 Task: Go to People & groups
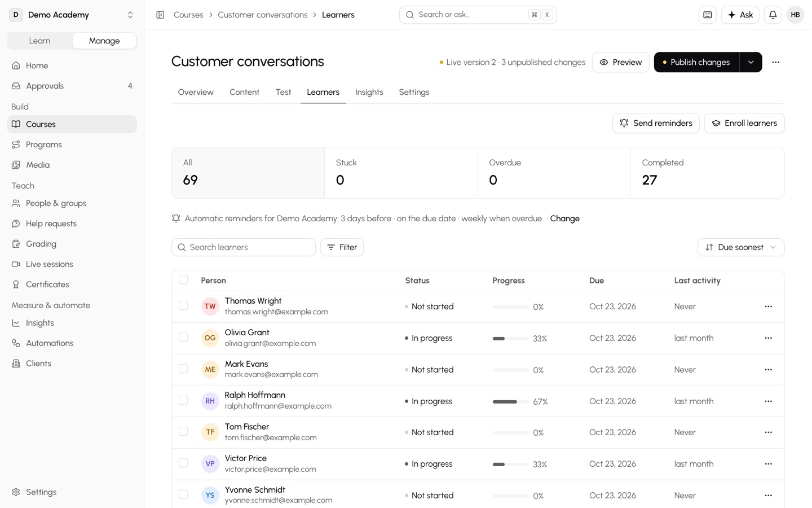[x=72, y=203]
